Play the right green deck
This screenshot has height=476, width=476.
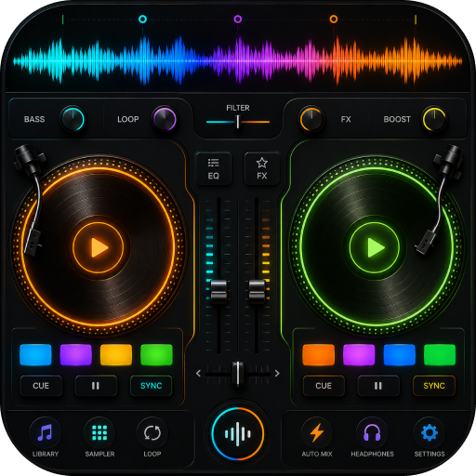(x=375, y=247)
